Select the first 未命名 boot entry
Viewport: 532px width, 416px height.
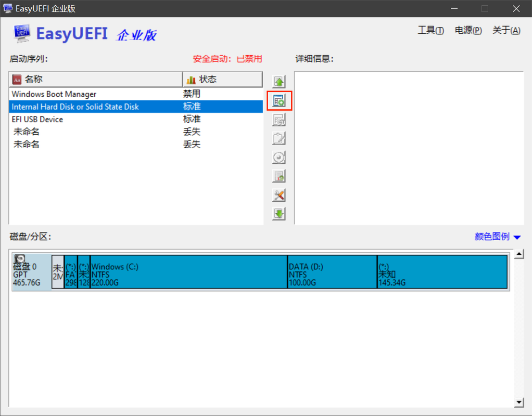pos(136,132)
